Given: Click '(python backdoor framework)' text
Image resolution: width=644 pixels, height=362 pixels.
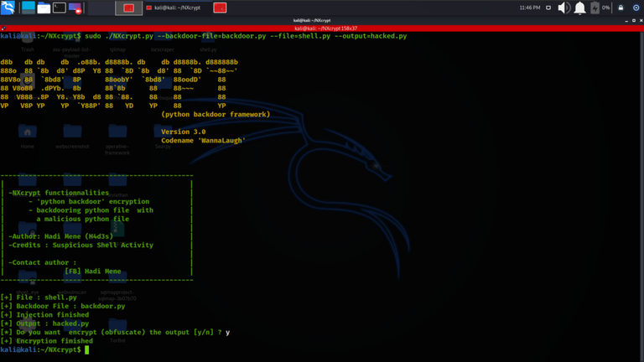Looking at the screenshot, I should pos(216,115).
